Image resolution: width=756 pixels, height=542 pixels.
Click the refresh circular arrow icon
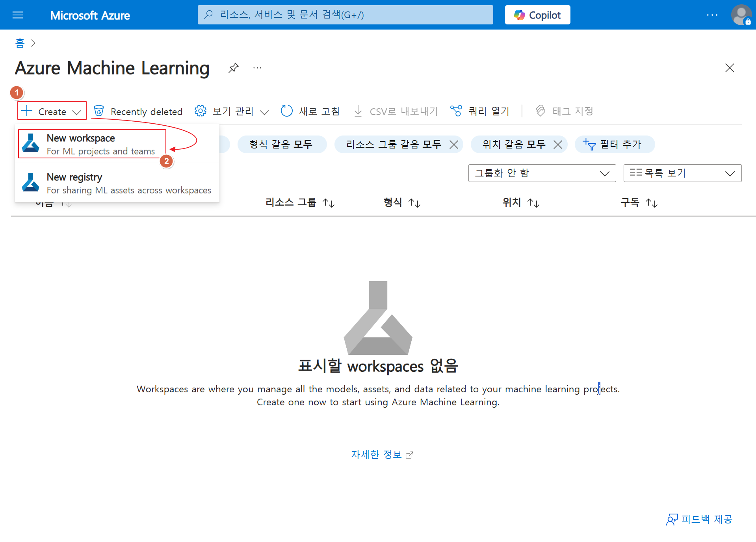pos(286,111)
